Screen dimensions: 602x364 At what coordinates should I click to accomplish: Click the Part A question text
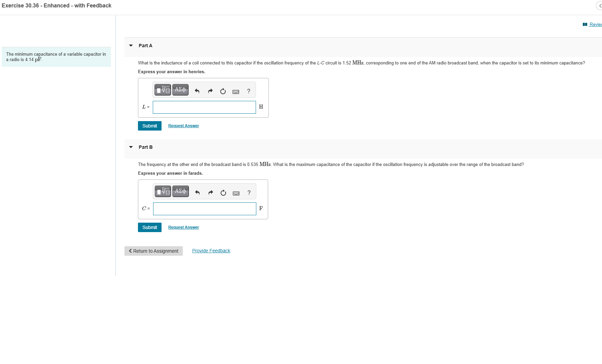(361, 63)
